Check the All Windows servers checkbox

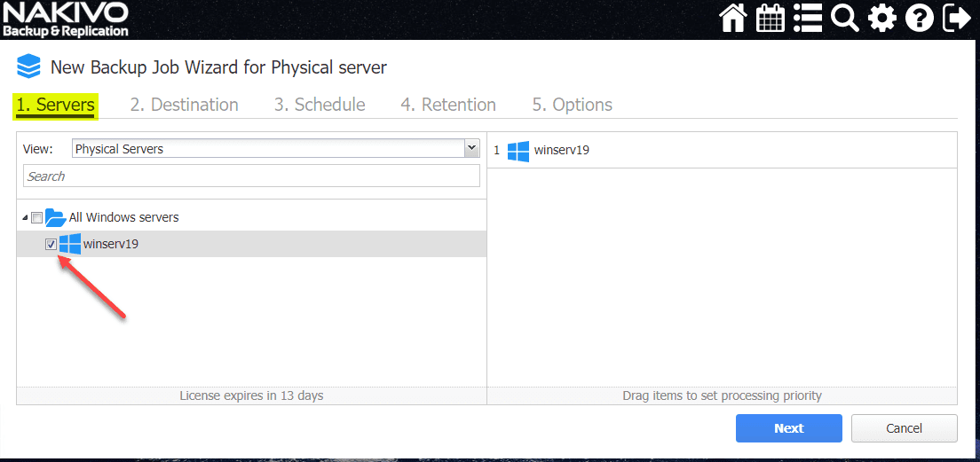point(36,217)
